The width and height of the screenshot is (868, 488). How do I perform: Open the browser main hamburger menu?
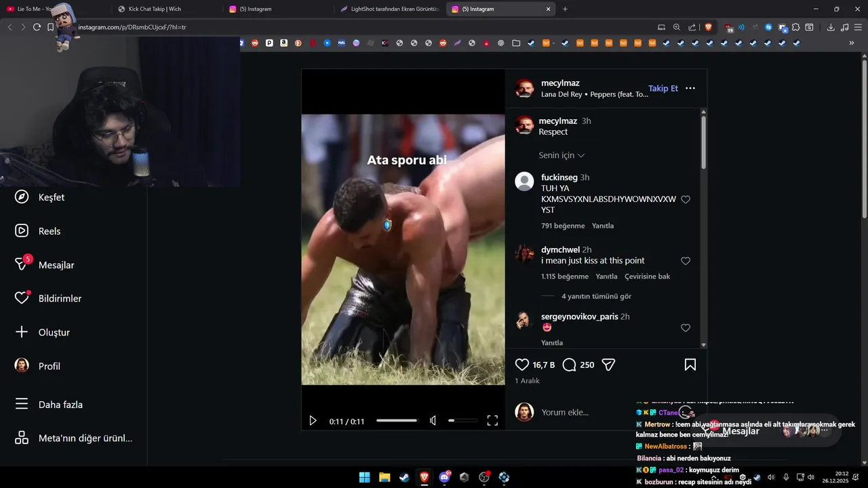(x=859, y=27)
